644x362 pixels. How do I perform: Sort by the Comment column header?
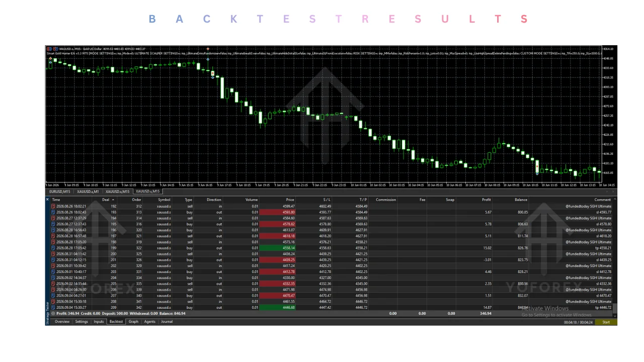coord(602,200)
